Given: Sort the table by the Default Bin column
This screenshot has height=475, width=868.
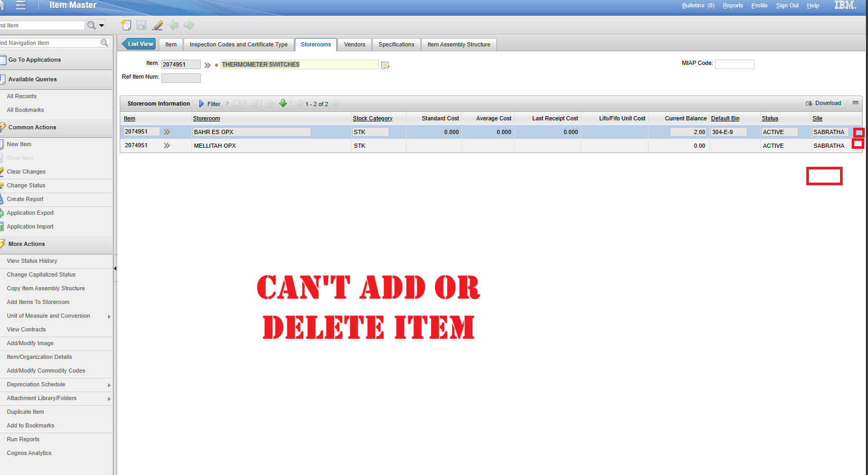Looking at the screenshot, I should [725, 118].
